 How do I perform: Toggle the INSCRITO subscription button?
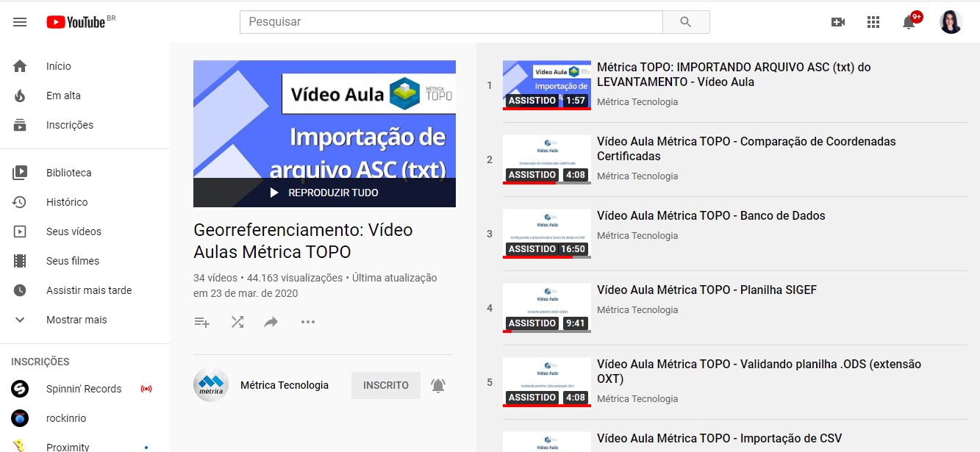[x=385, y=386]
